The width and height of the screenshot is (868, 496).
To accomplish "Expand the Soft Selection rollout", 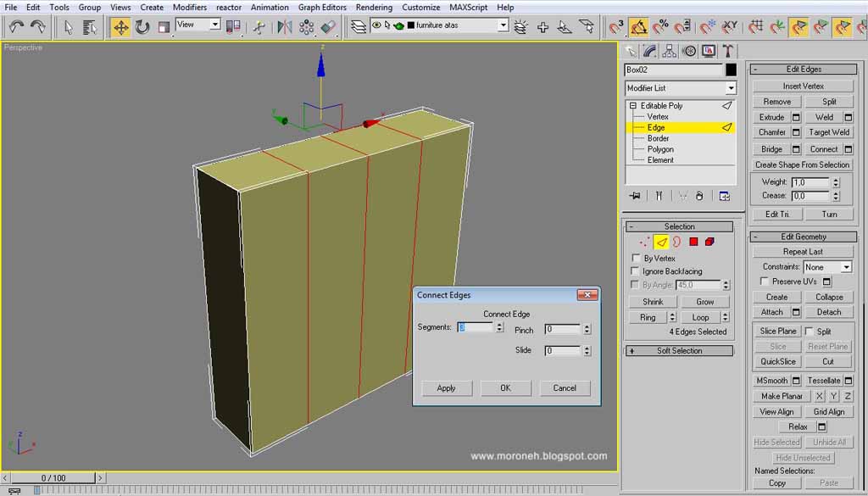I will pos(679,350).
